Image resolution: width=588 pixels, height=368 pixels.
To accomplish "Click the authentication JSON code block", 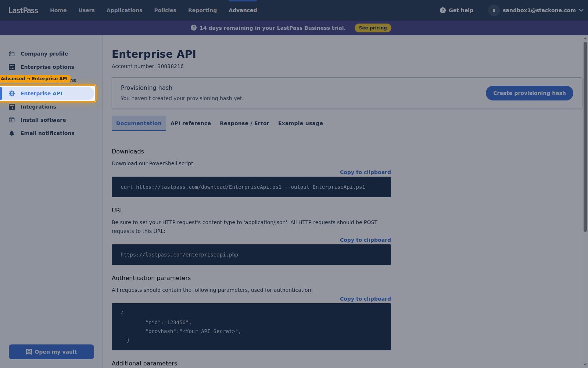I will pyautogui.click(x=251, y=327).
